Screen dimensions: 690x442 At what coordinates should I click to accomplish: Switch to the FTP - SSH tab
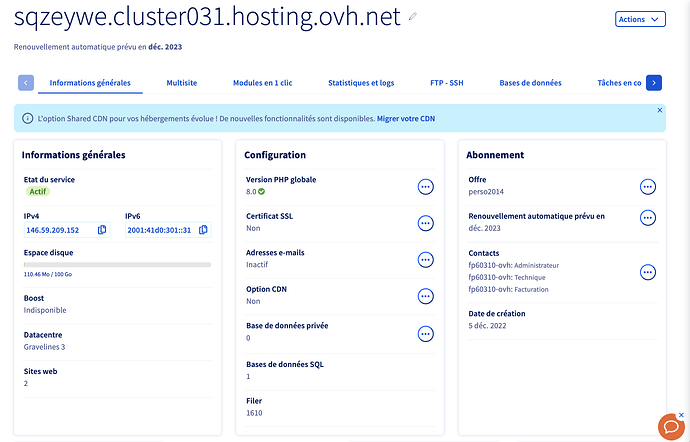coord(447,83)
